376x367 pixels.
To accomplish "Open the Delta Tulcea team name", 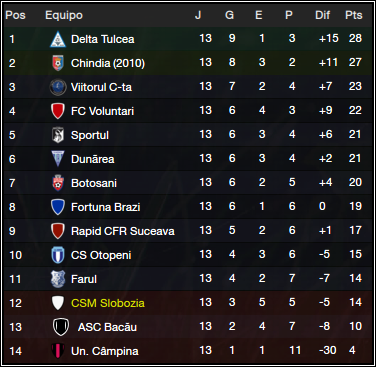I will coord(103,39).
